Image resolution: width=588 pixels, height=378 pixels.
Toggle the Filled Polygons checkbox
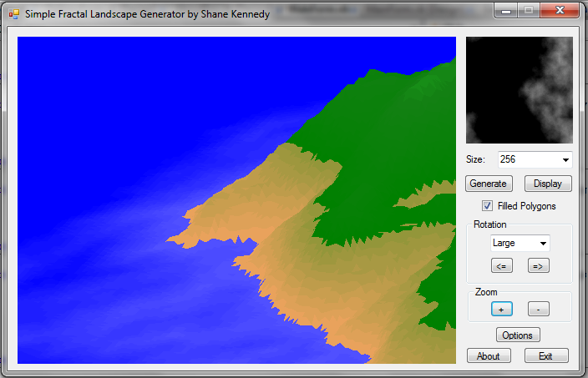(x=487, y=205)
